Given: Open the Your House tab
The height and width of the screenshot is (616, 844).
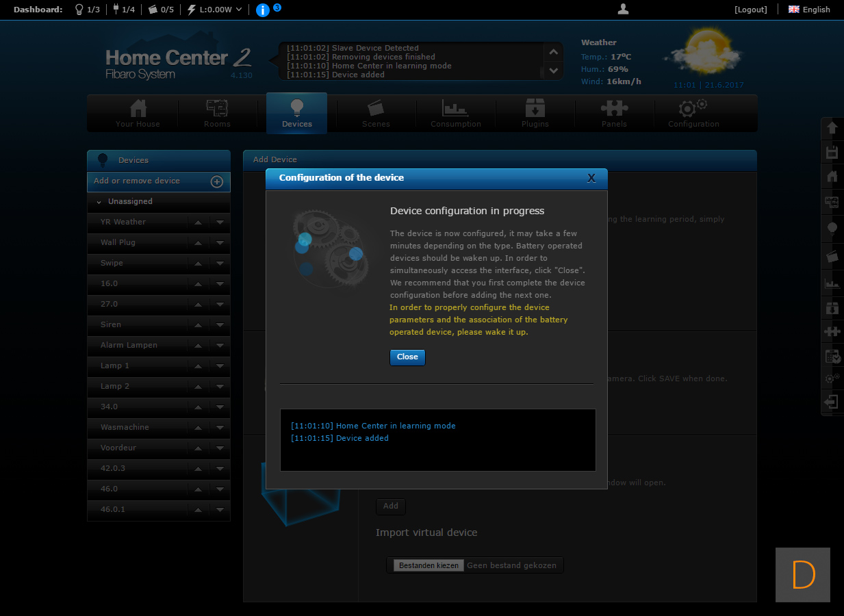Looking at the screenshot, I should click(138, 114).
